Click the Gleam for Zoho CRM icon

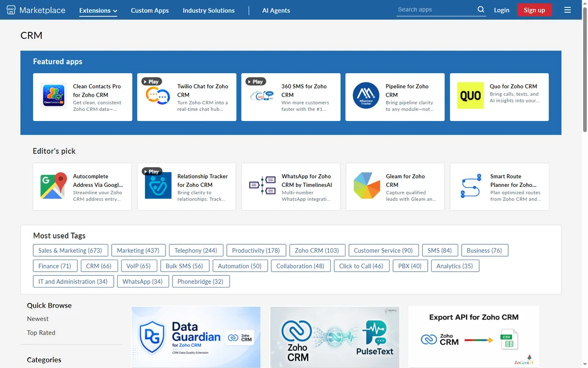(367, 185)
